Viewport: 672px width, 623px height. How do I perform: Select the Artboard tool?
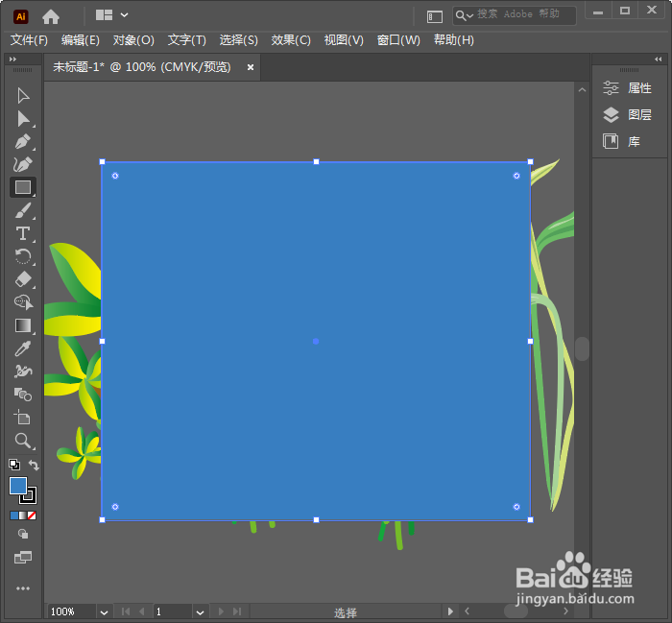pyautogui.click(x=23, y=418)
